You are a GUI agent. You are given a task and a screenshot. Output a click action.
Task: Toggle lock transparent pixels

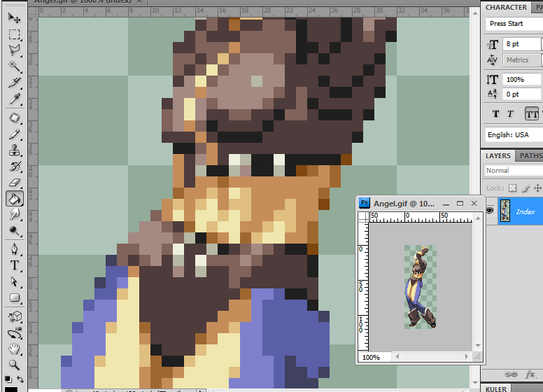tap(512, 188)
